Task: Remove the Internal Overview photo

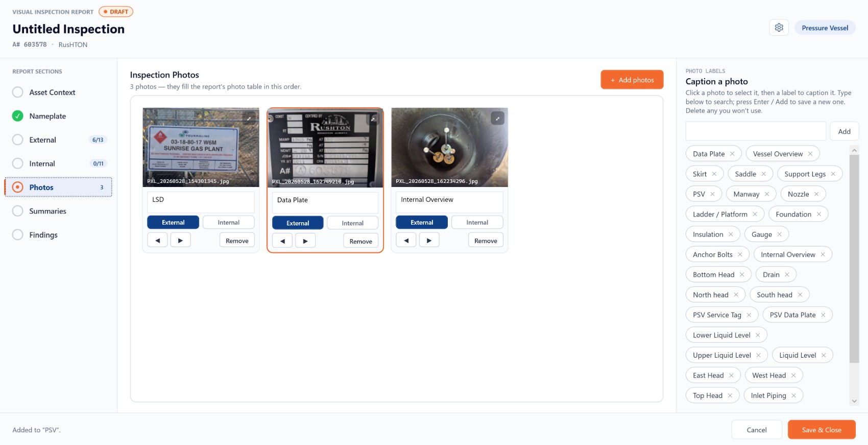Action: coord(486,240)
